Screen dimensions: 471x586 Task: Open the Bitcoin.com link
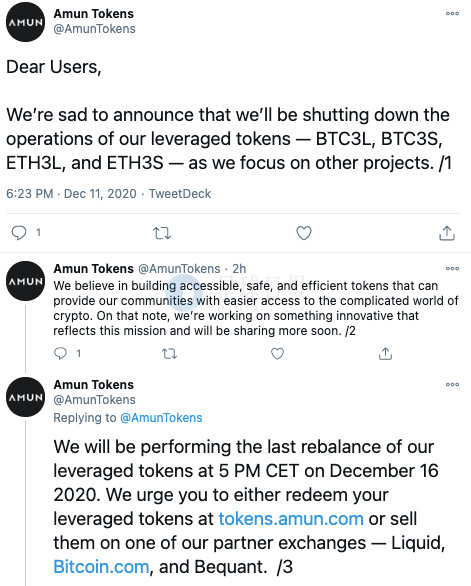pos(101,567)
